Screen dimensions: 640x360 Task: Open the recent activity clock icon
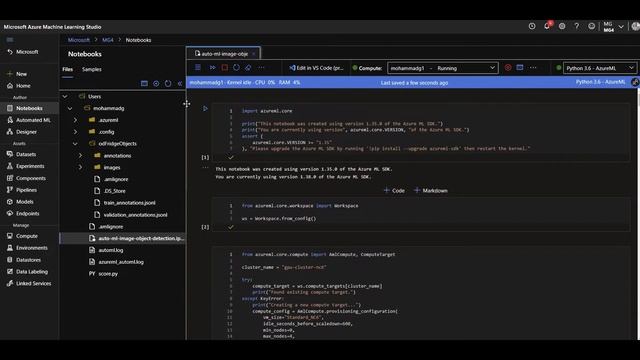pos(532,27)
